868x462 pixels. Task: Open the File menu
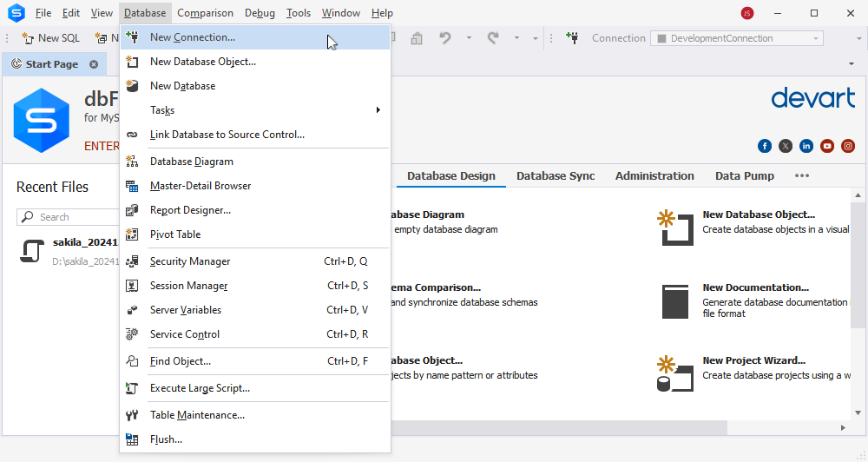pos(43,13)
